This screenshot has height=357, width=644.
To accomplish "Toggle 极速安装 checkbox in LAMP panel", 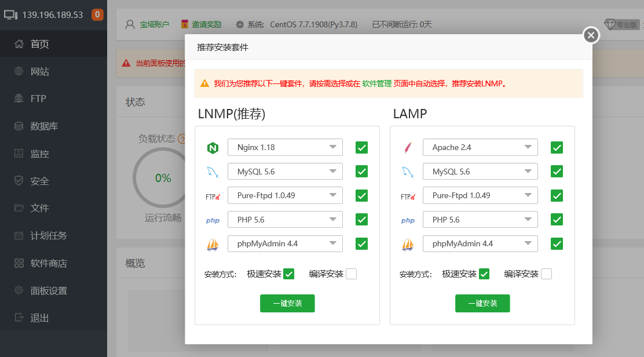I will point(484,274).
